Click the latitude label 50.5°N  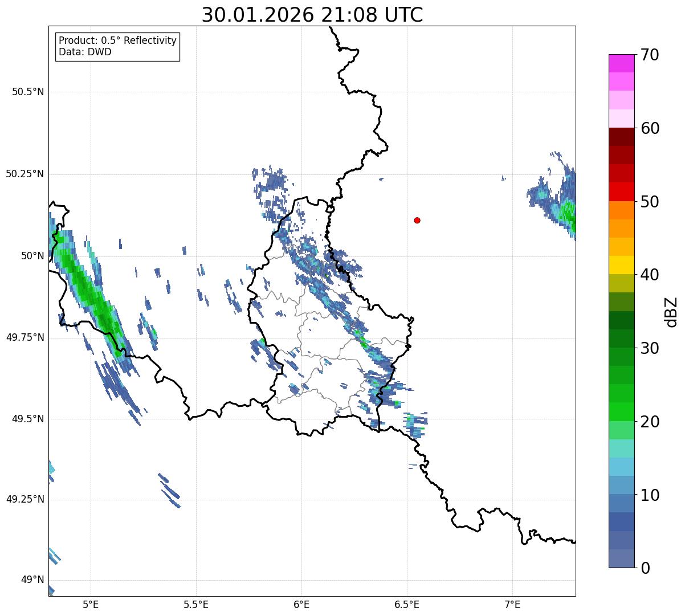[x=28, y=92]
